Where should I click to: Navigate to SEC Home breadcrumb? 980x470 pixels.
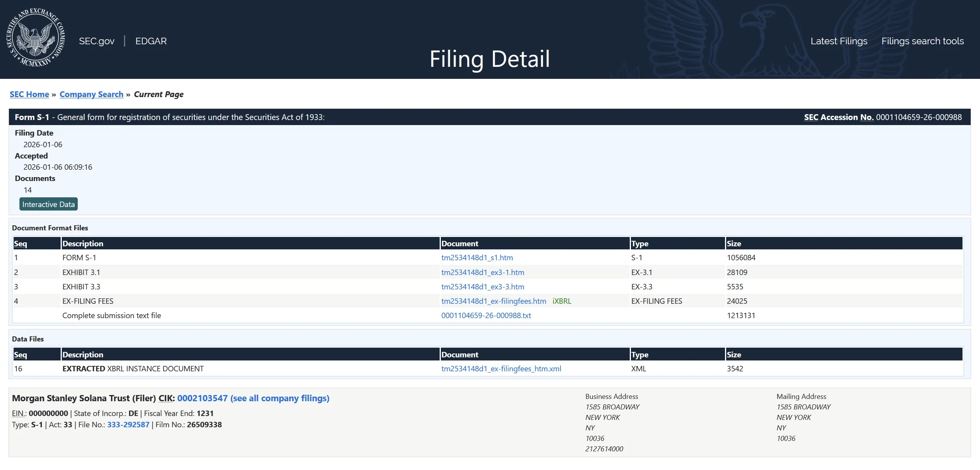pos(29,94)
